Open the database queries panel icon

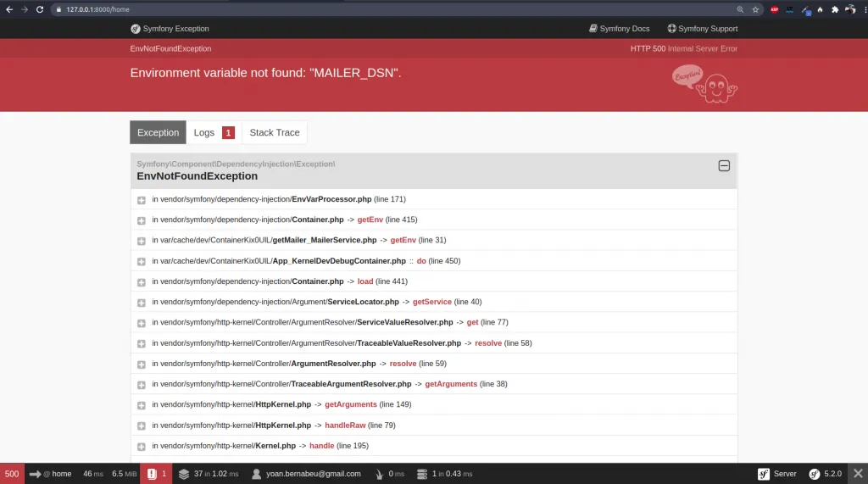tap(420, 474)
